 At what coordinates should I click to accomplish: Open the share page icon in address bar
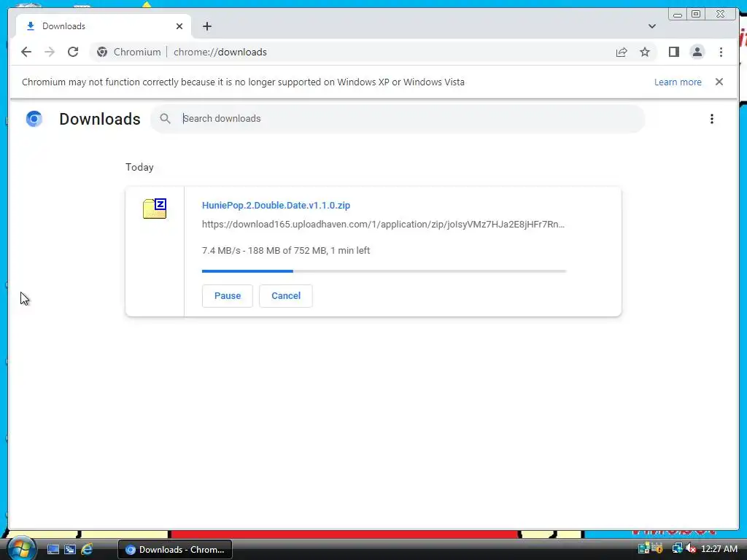(x=622, y=52)
